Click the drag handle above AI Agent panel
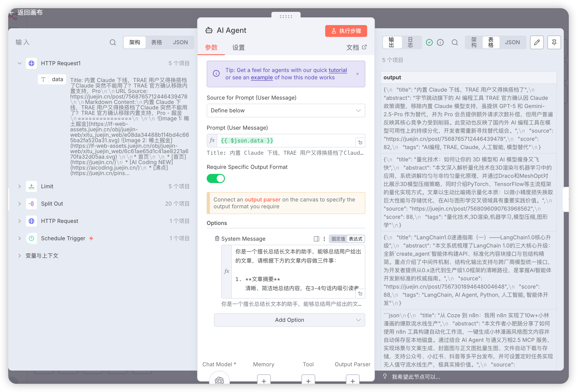Screen dimensions: 577x392 coord(286,16)
